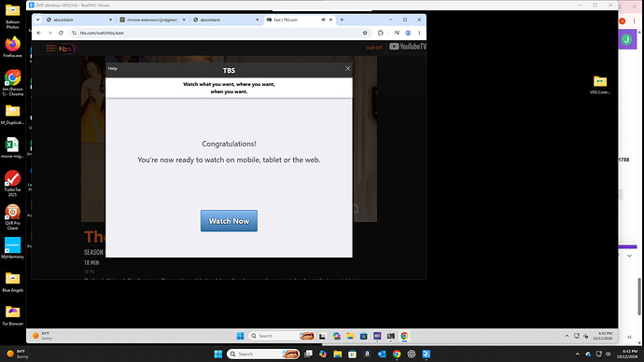Open the media control icon in the Chrome toolbar
Viewport: 644px width, 362px height.
[x=397, y=33]
